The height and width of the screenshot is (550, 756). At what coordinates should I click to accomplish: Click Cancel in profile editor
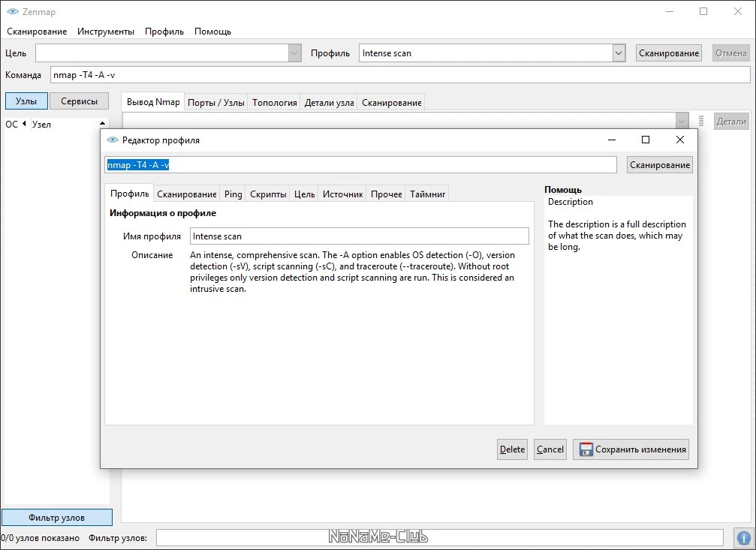(550, 449)
